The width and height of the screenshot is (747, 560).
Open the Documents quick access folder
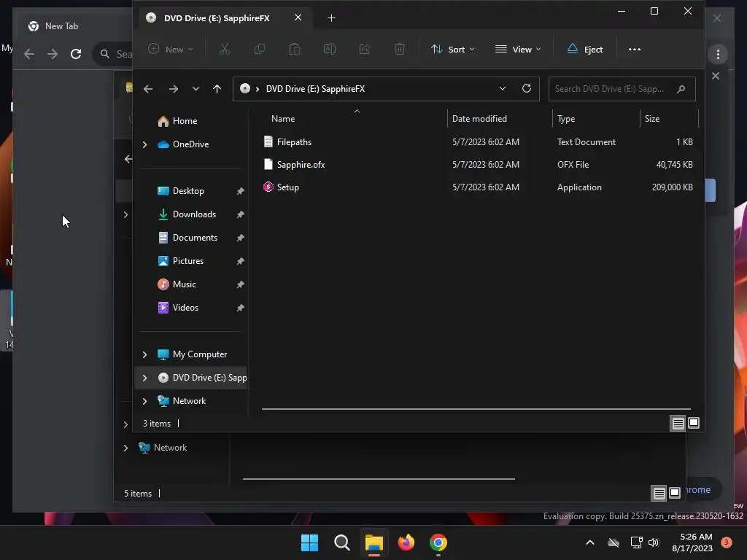coord(195,238)
